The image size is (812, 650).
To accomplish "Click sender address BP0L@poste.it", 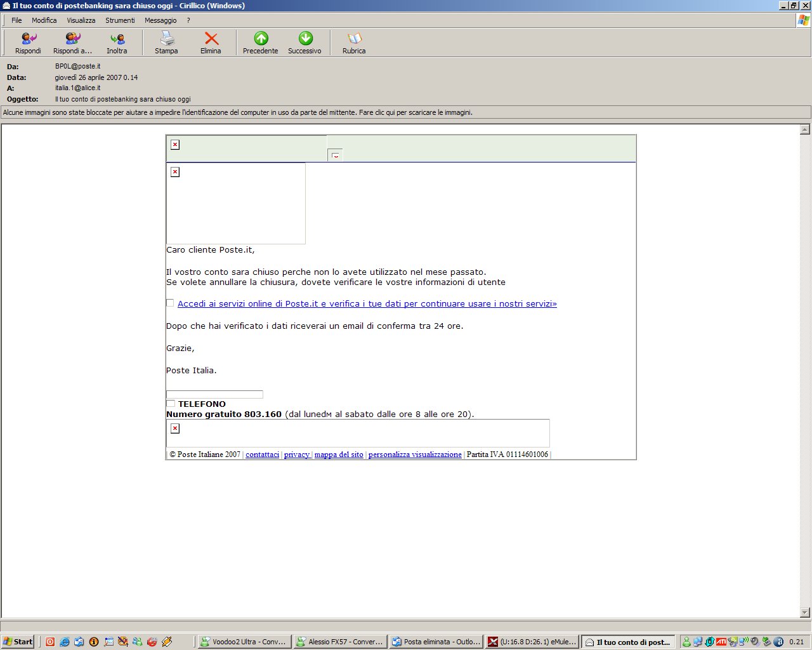I will 77,66.
